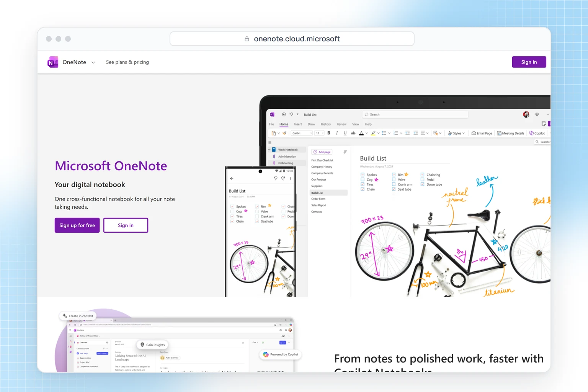Viewport: 588px width, 392px height.
Task: Toggle underline formatting in the ribbon
Action: point(345,133)
